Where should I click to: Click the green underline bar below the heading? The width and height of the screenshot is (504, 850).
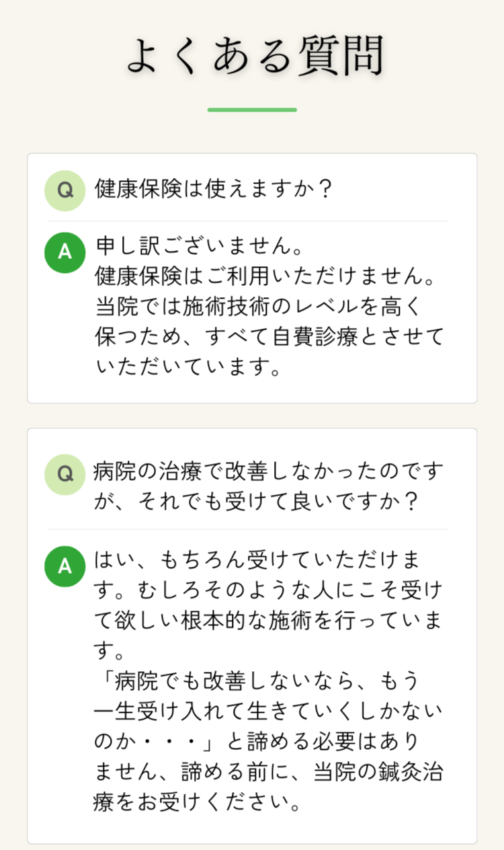[x=252, y=110]
